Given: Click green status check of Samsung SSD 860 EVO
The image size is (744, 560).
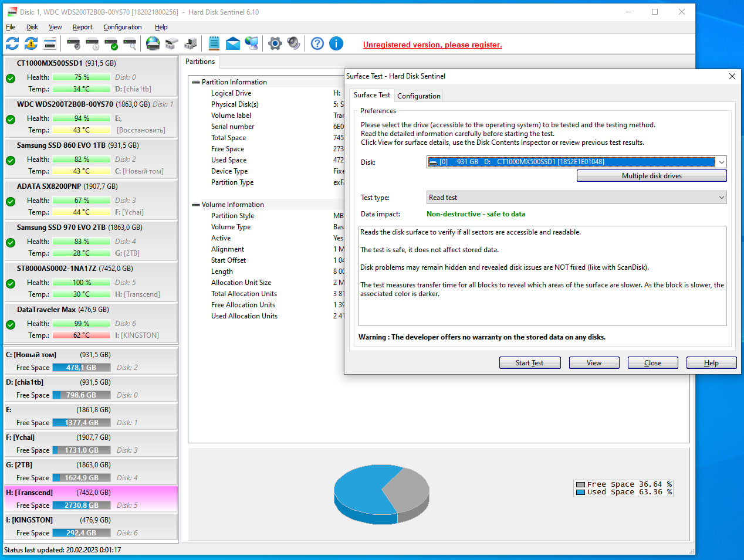Looking at the screenshot, I should pyautogui.click(x=11, y=160).
